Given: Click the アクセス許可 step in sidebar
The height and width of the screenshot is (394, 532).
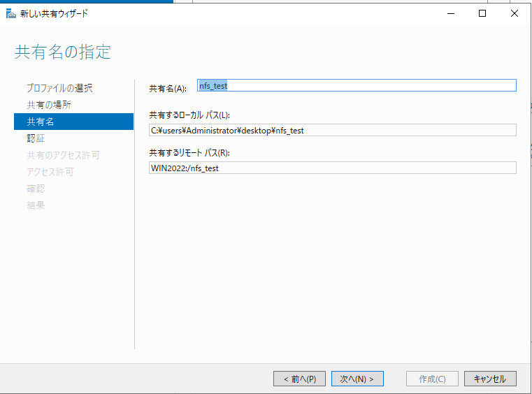Looking at the screenshot, I should coord(50,172).
